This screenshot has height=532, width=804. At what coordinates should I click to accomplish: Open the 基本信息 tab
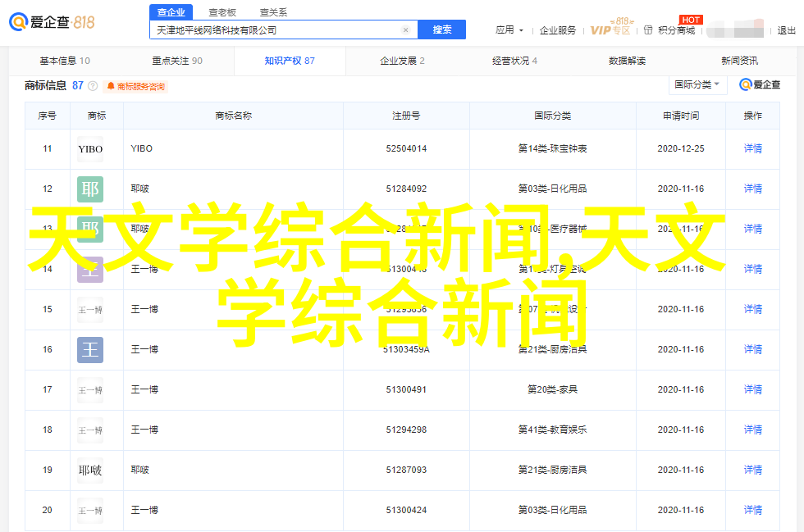[65, 61]
